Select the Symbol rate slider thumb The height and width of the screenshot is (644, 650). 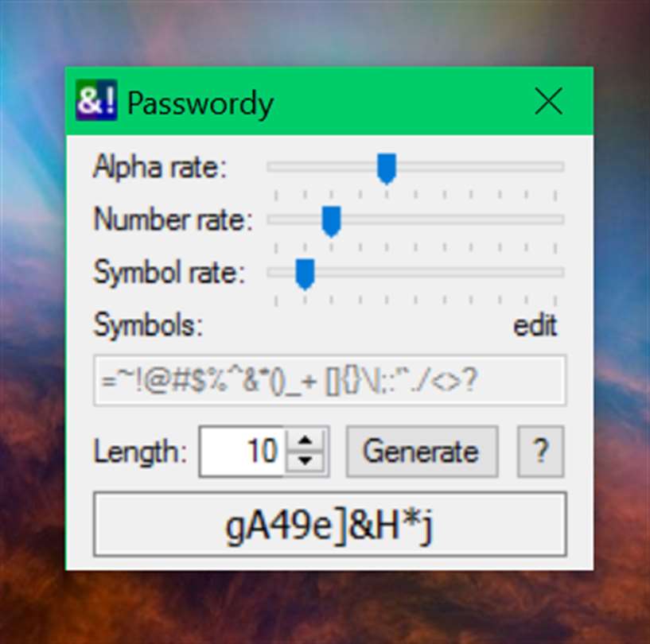tap(305, 274)
